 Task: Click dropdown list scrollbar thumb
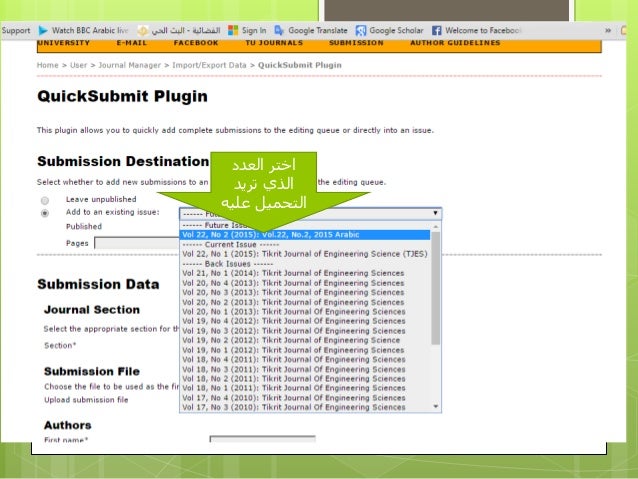[435, 288]
